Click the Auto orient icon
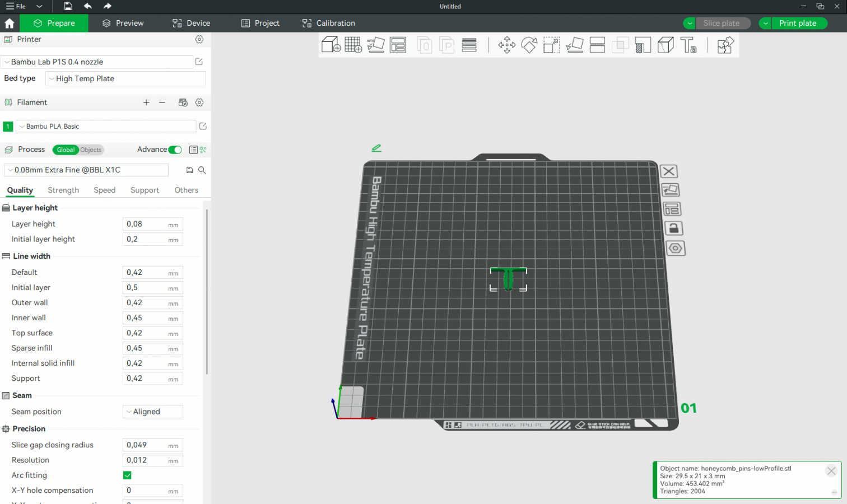Image resolution: width=847 pixels, height=504 pixels. [x=375, y=45]
